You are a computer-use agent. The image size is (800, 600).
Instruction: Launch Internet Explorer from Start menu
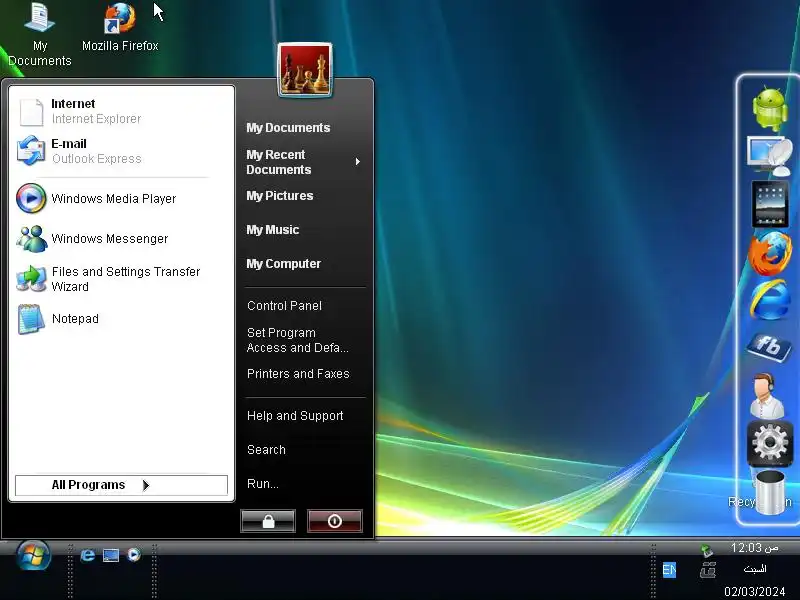coord(121,111)
